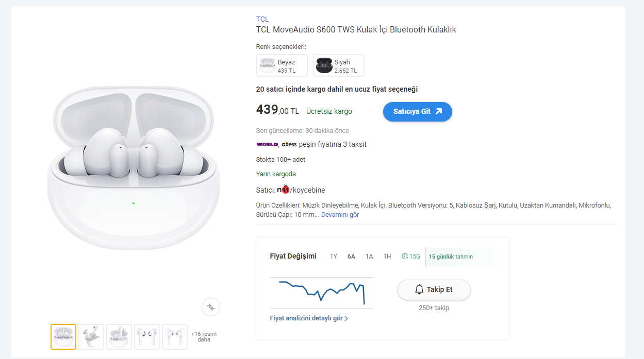
Task: Select the second product thumbnail
Action: (x=91, y=337)
